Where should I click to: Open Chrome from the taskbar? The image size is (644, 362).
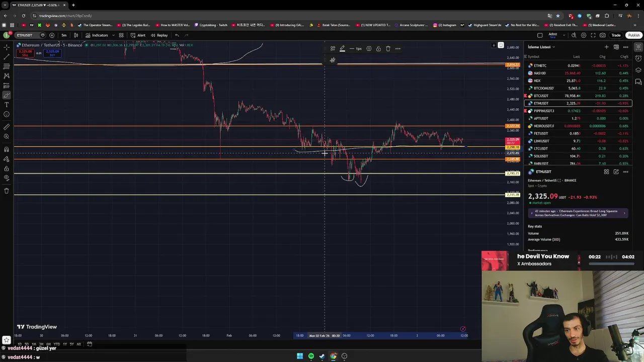(333, 356)
